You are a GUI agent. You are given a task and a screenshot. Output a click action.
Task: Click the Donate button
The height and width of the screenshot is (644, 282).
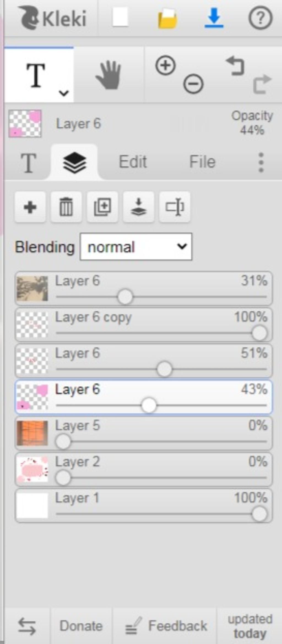tap(81, 626)
